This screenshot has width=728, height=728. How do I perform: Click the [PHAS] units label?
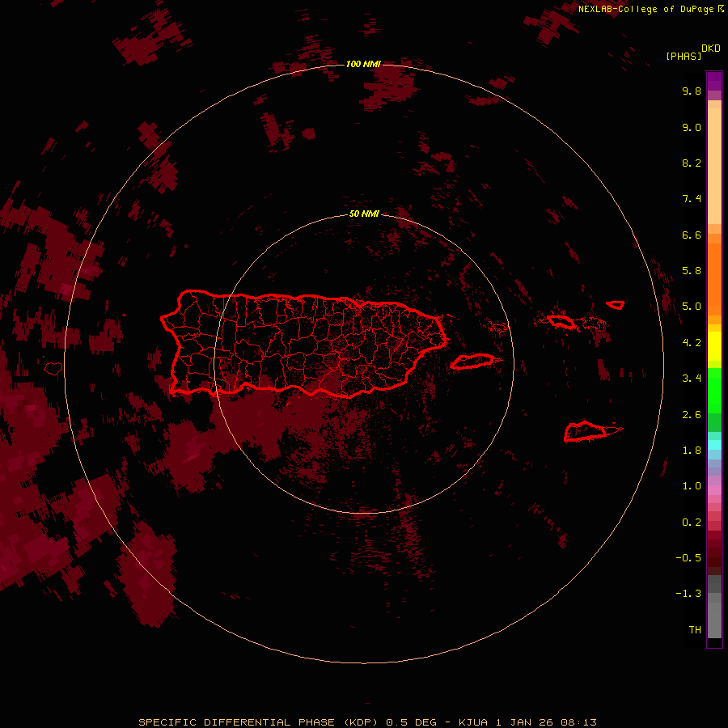[684, 57]
